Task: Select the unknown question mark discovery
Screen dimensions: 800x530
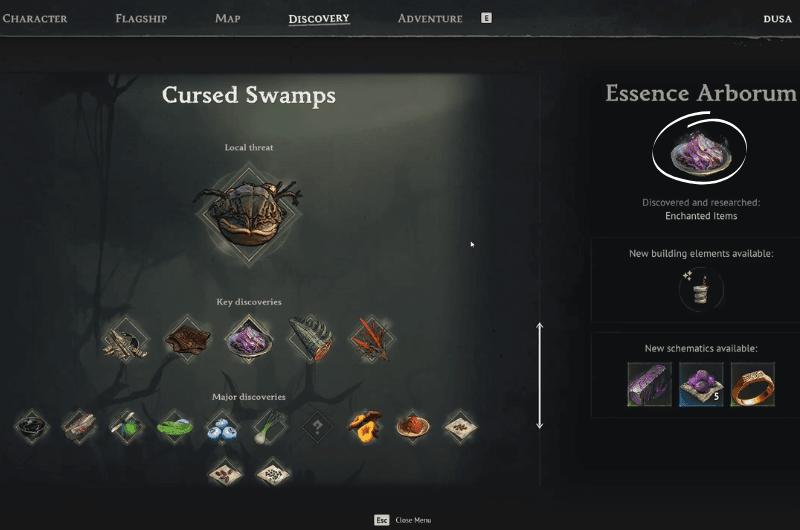Action: click(x=317, y=426)
